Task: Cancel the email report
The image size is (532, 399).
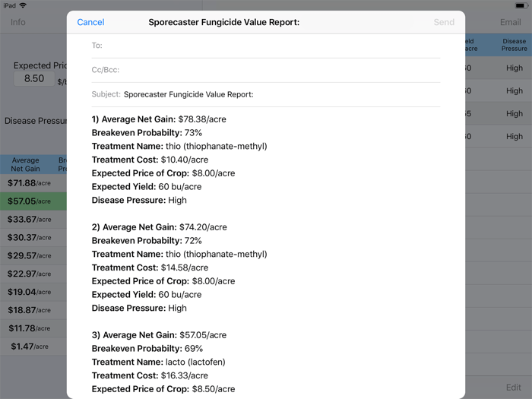Action: pos(90,23)
